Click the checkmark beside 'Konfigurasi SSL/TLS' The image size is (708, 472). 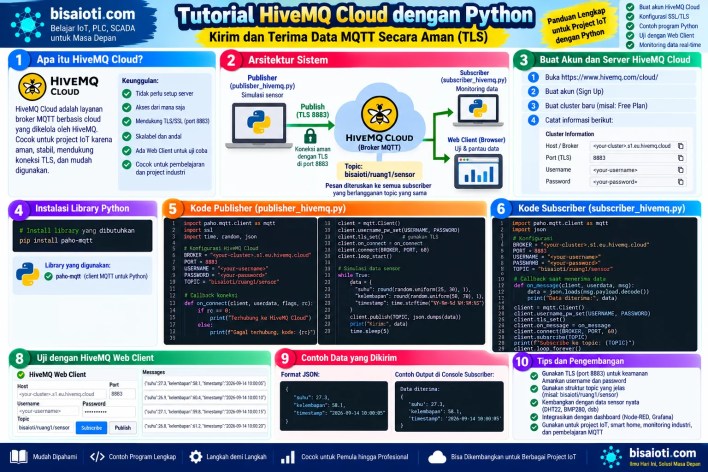coord(630,16)
